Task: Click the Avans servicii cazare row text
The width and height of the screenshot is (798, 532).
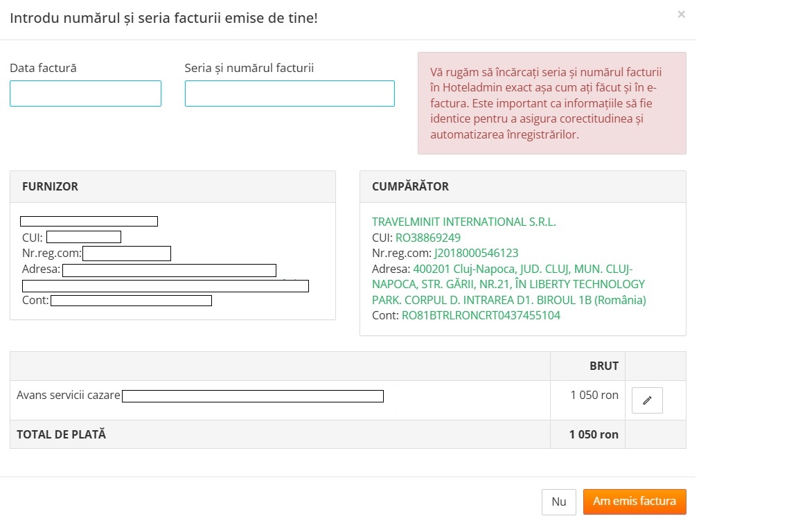Action: [69, 396]
